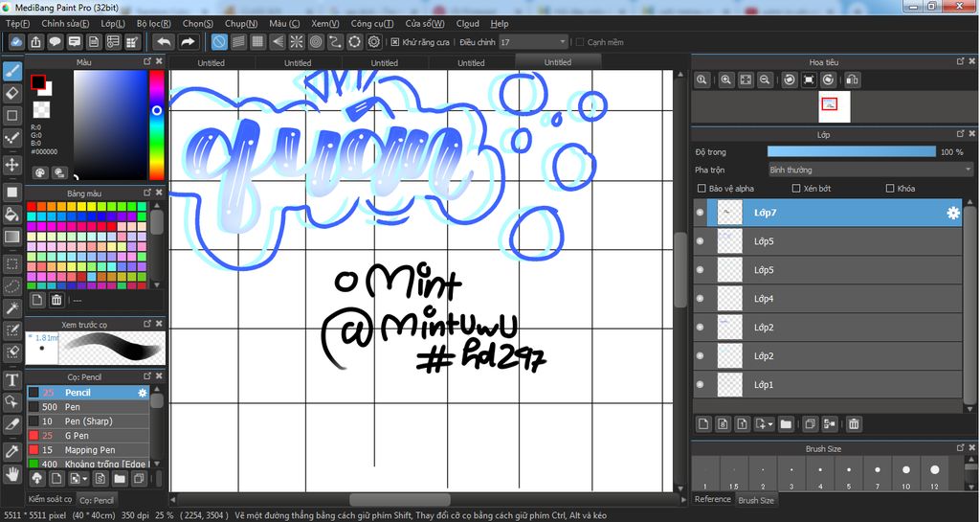Click the Độ trong opacity slider
The image size is (980, 522).
pos(851,151)
